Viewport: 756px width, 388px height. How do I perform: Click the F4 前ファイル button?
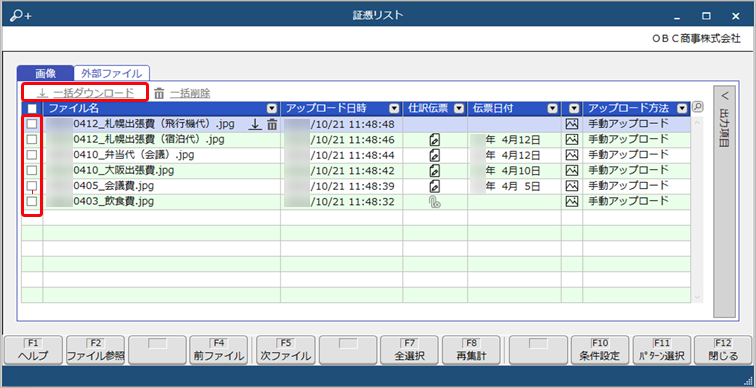[x=219, y=350]
